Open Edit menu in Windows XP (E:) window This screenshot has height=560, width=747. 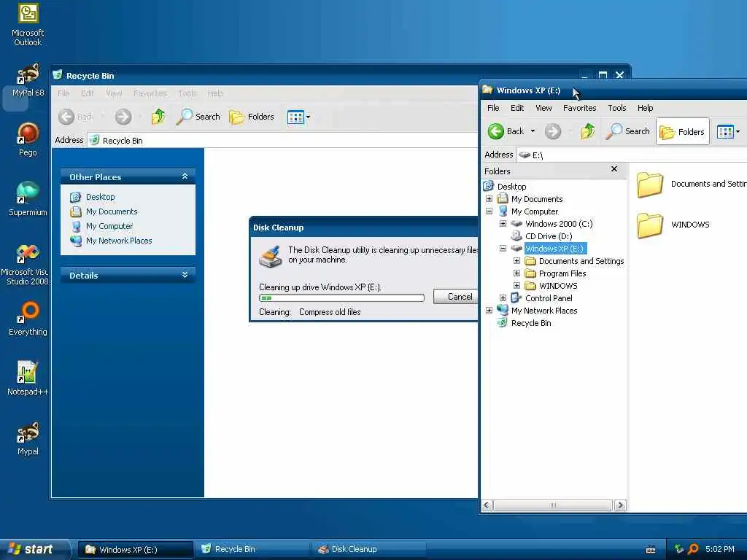tap(517, 108)
